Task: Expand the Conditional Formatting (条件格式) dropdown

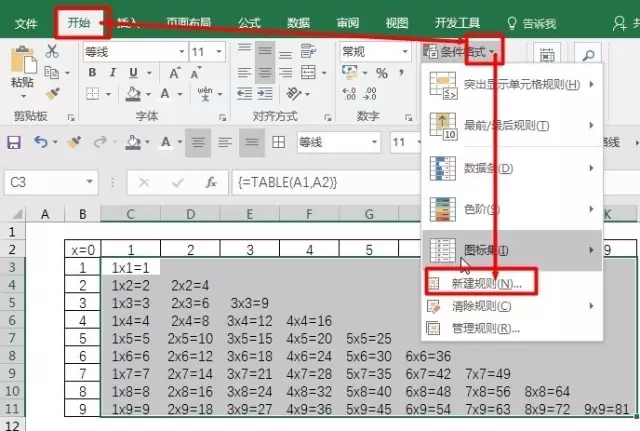Action: coord(467,51)
